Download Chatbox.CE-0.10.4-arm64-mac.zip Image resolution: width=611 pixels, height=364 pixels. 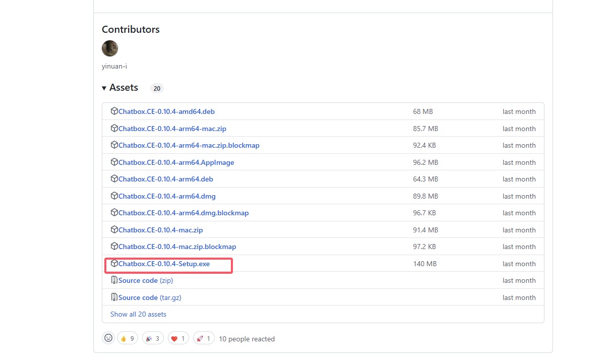tap(172, 129)
